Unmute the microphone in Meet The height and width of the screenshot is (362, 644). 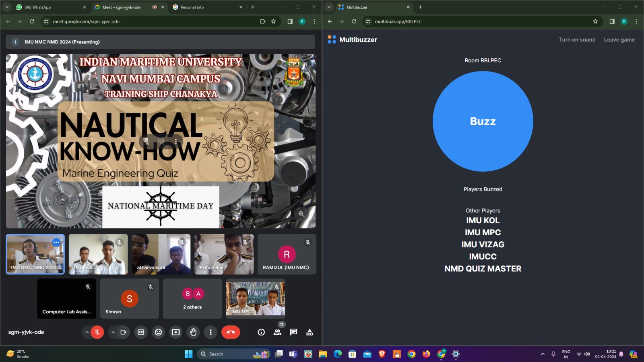tap(97, 332)
